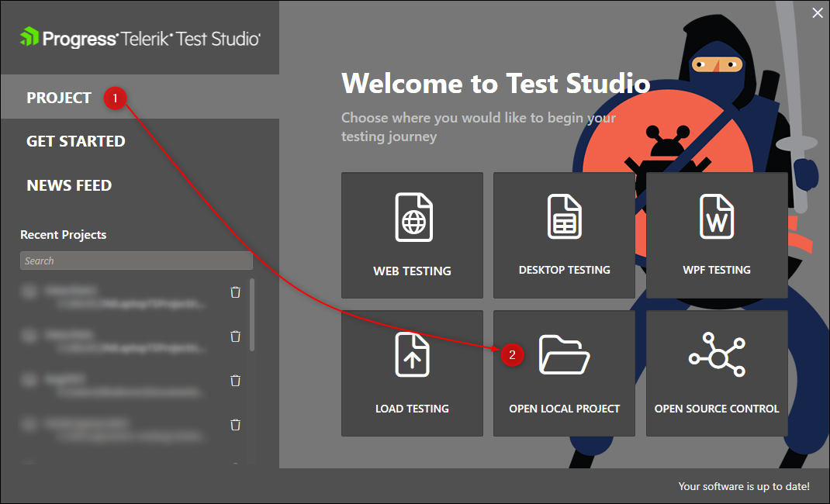Click the trash icon beside the fourth recent project
The image size is (830, 504).
click(236, 424)
